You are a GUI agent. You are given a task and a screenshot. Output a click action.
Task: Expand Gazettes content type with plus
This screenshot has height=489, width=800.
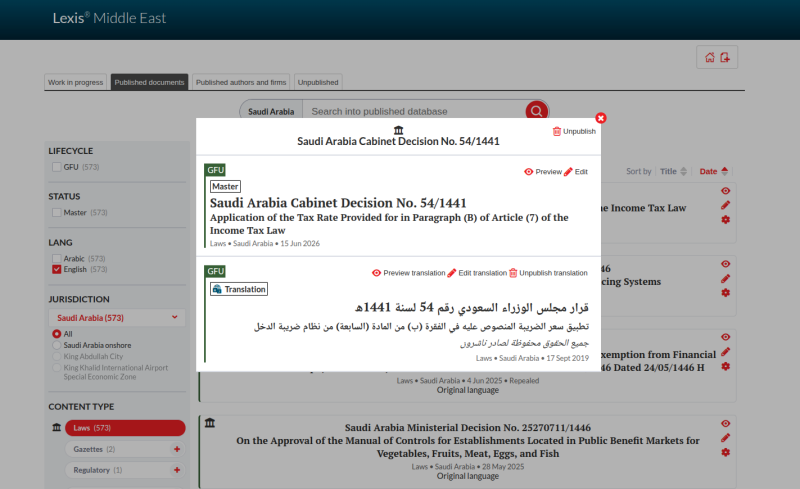tap(177, 449)
